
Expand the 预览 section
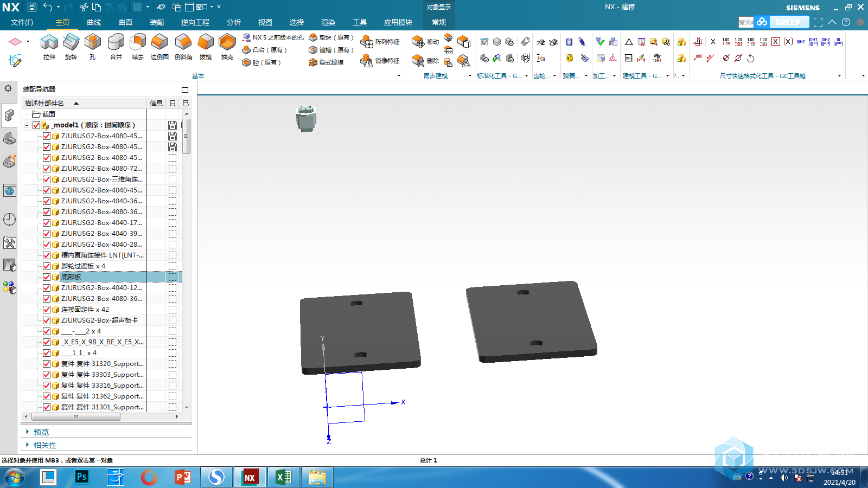coord(27,432)
